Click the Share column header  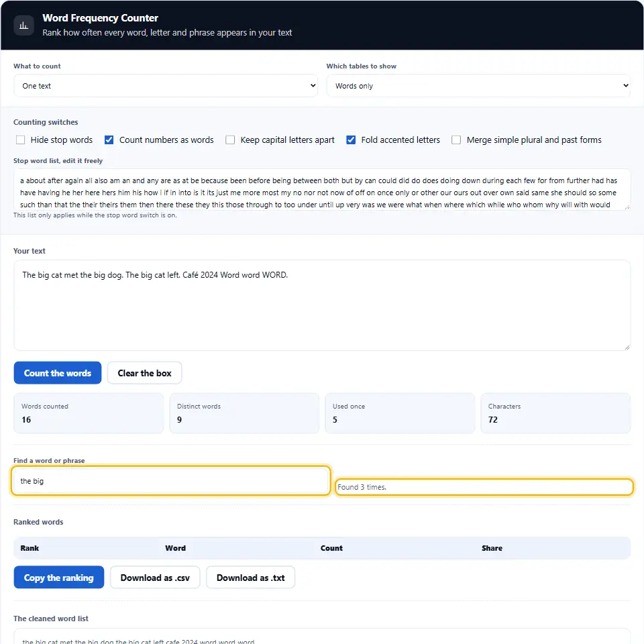click(x=492, y=548)
